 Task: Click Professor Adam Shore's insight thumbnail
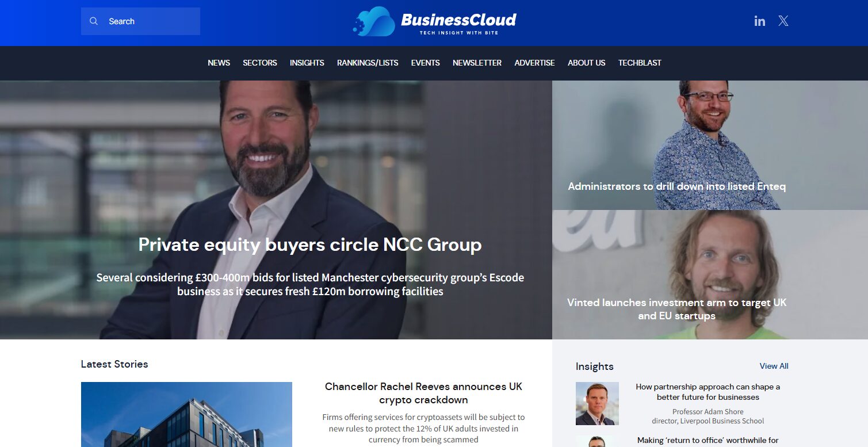(597, 403)
